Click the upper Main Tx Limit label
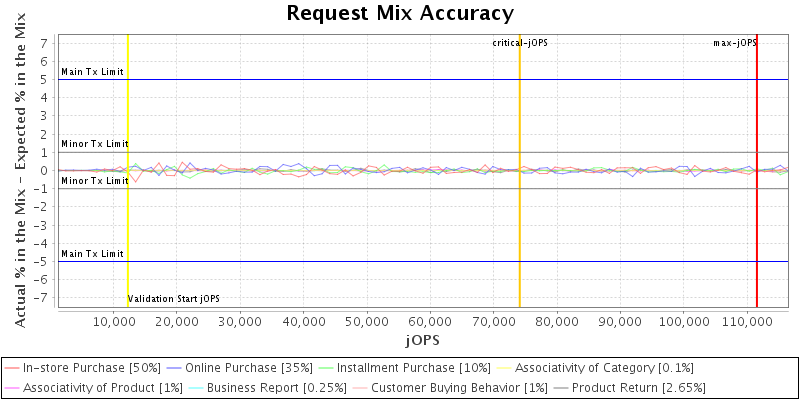 (92, 72)
